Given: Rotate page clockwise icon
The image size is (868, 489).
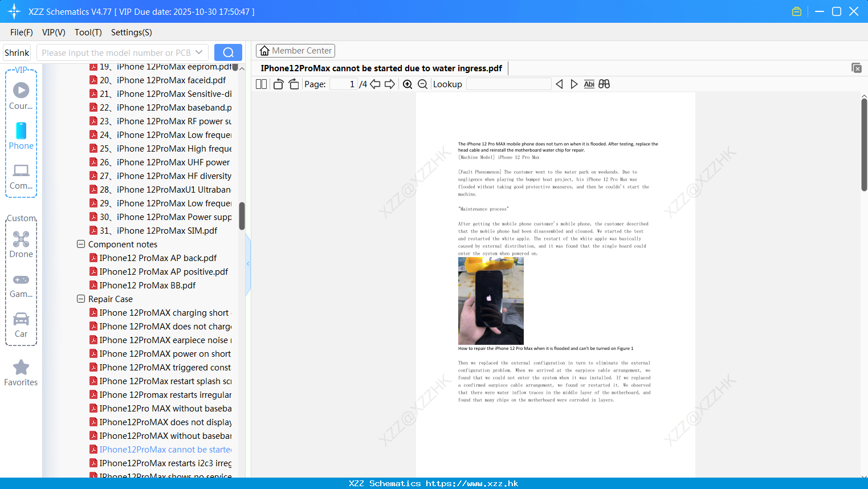Looking at the screenshot, I should click(x=294, y=84).
